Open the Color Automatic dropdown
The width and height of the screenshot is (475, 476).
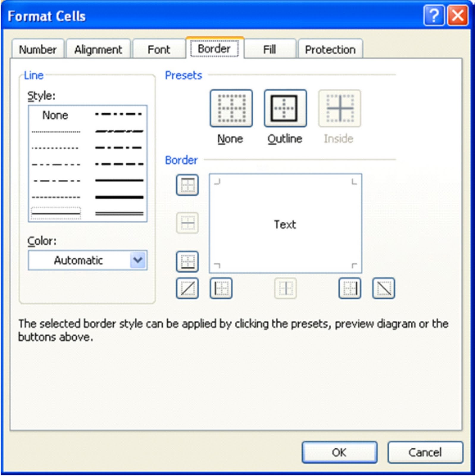138,260
